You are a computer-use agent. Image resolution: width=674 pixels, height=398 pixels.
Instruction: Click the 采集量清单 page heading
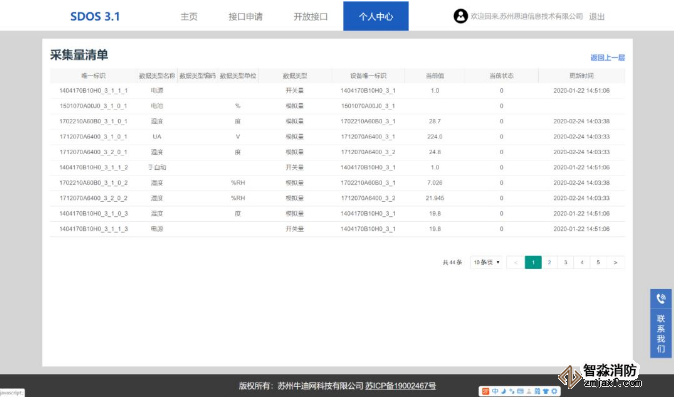pyautogui.click(x=79, y=55)
